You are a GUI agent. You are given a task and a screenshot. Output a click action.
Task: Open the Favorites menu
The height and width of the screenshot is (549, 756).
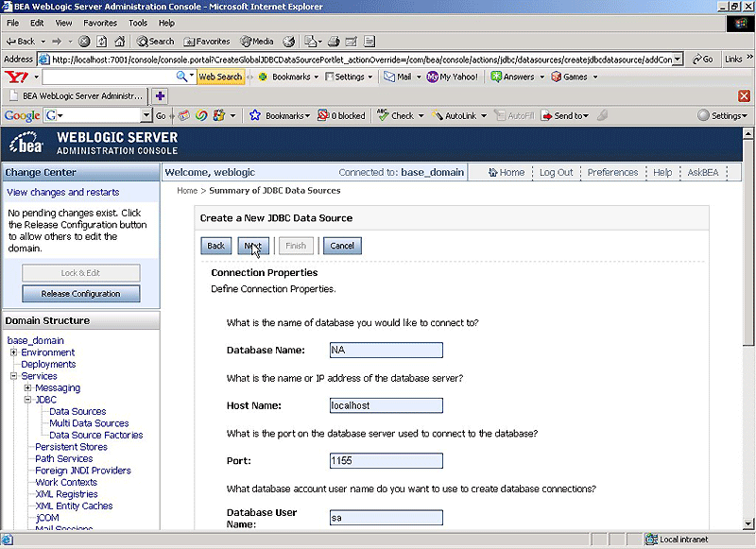(x=100, y=23)
